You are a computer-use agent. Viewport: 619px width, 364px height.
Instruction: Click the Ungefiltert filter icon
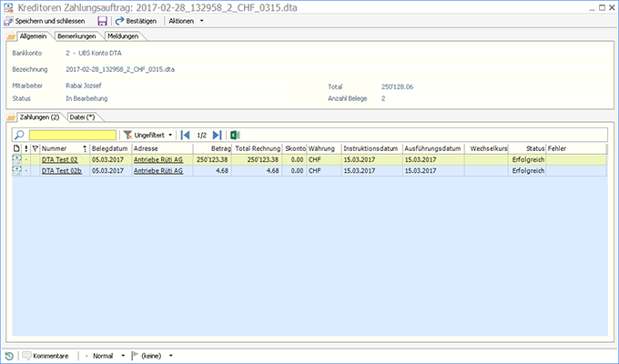coord(128,135)
